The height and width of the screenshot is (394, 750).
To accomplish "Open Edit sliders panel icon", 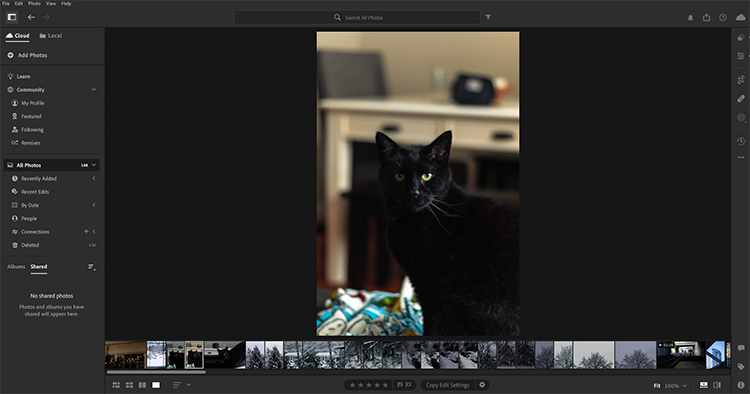I will click(741, 56).
